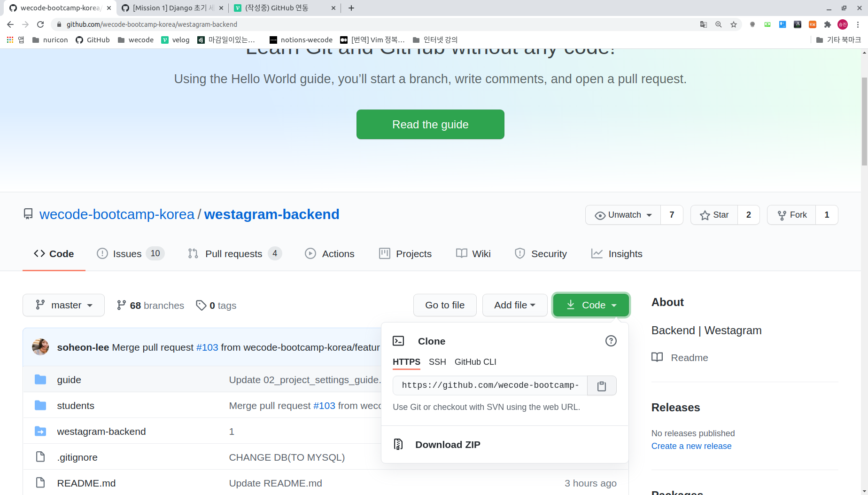Open the Unwatch dropdown
Viewport: 868px width, 495px height.
[x=623, y=215]
